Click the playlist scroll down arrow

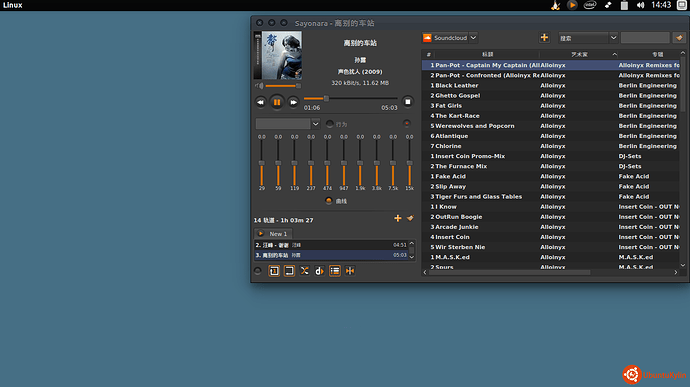[412, 258]
